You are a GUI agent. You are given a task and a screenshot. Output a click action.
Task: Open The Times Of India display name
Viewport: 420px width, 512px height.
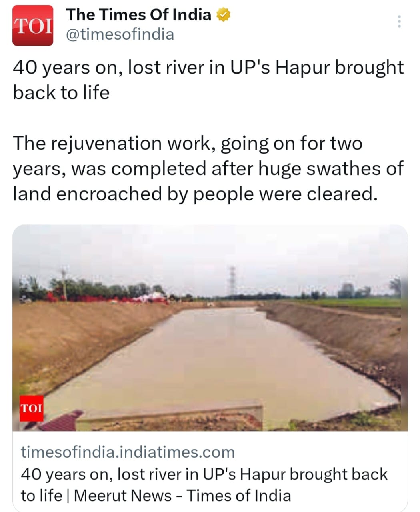[x=138, y=15]
